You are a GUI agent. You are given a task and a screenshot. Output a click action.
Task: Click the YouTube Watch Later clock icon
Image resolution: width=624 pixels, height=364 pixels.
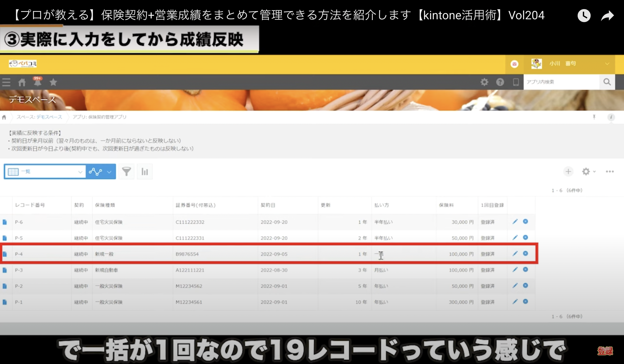click(584, 16)
